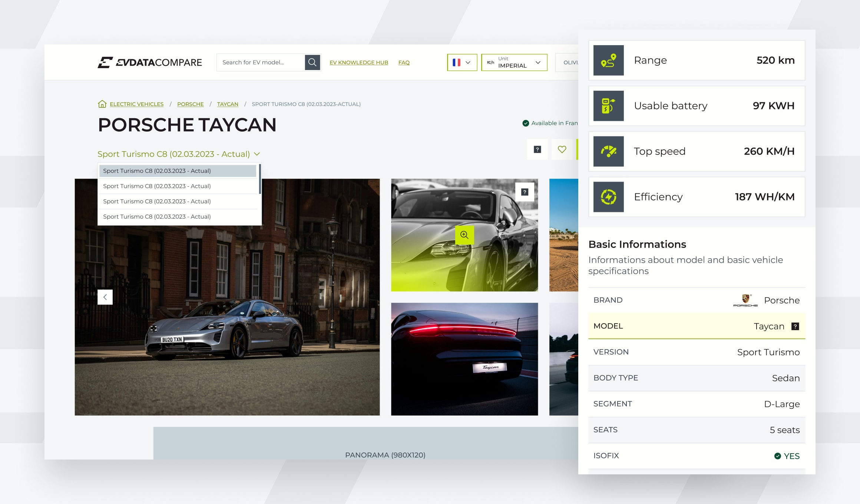Click the 187 WH/KM efficiency value
This screenshot has height=504, width=860.
(x=765, y=197)
